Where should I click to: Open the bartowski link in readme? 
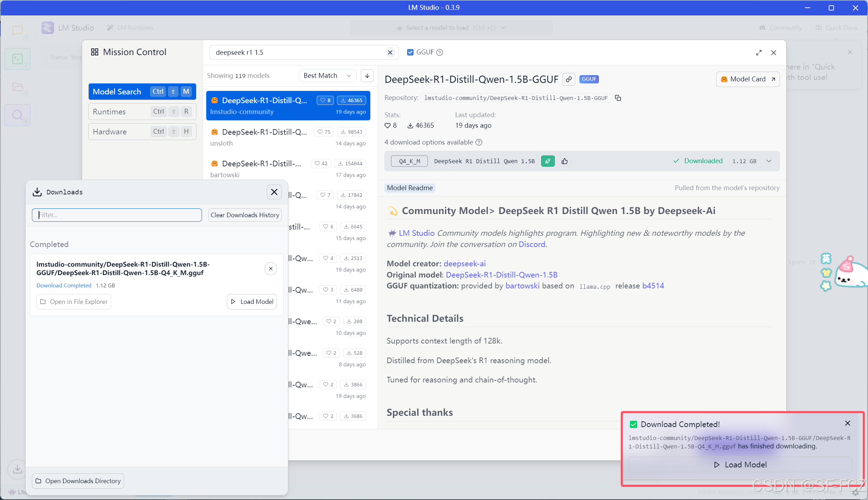pos(522,286)
